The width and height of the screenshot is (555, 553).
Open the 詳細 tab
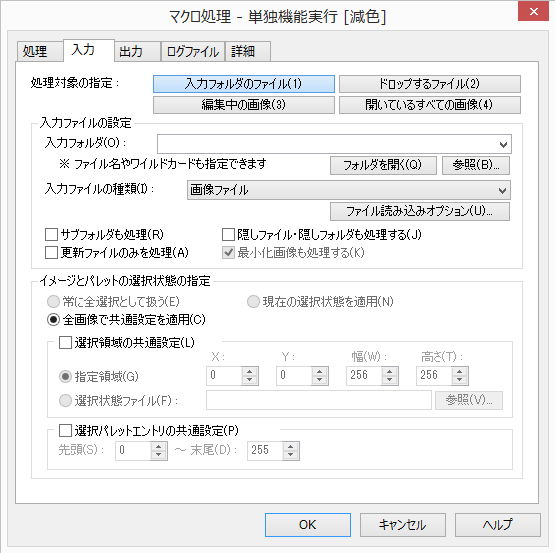pyautogui.click(x=248, y=52)
